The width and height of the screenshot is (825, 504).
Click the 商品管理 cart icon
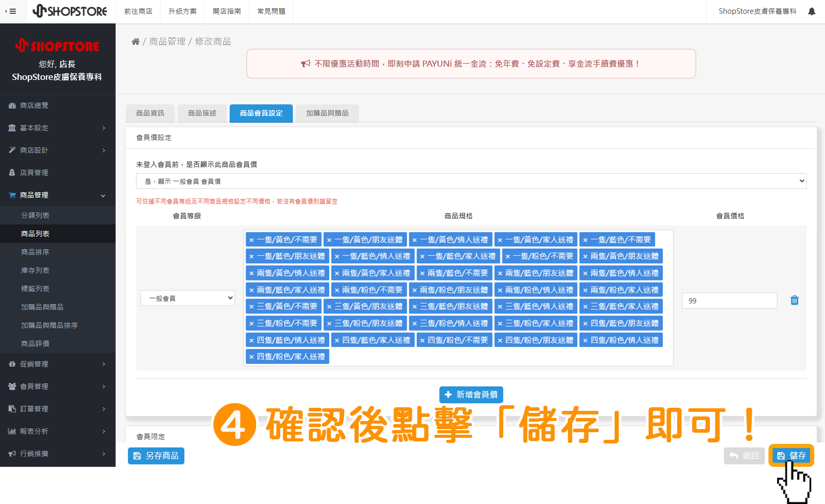(12, 195)
